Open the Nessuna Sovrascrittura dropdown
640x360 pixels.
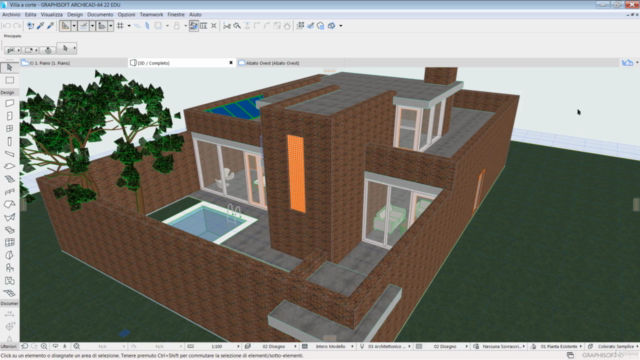524,347
